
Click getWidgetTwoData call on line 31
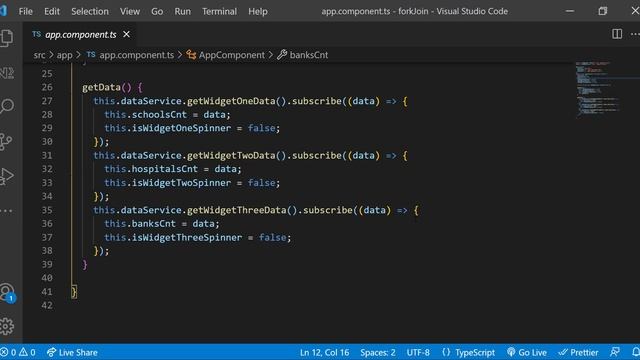click(x=231, y=156)
